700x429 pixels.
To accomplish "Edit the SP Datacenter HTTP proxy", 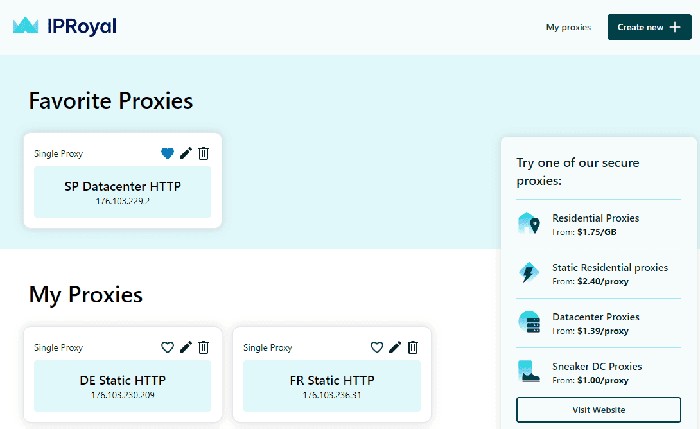I will (185, 154).
